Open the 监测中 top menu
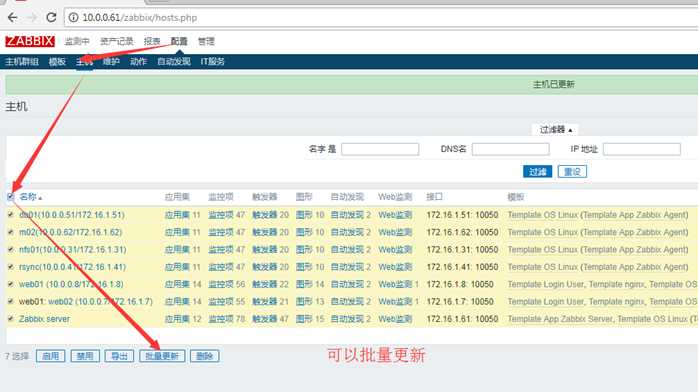698x392 pixels. coord(77,41)
